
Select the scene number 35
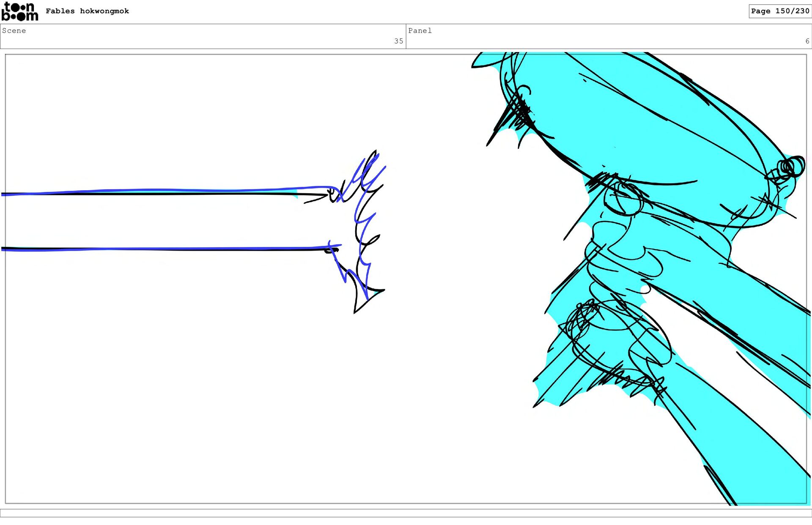coord(398,41)
